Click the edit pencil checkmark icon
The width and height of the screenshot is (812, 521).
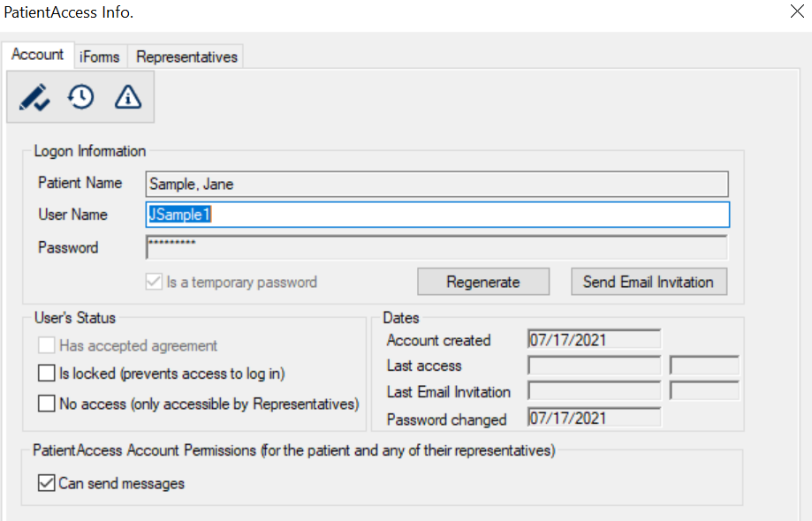(34, 97)
